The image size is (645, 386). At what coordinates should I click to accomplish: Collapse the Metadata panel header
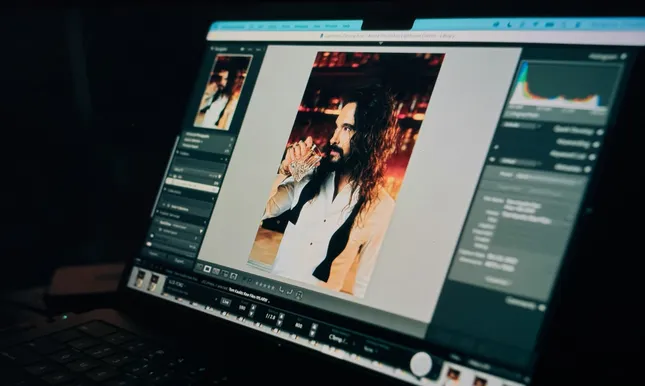pos(587,169)
